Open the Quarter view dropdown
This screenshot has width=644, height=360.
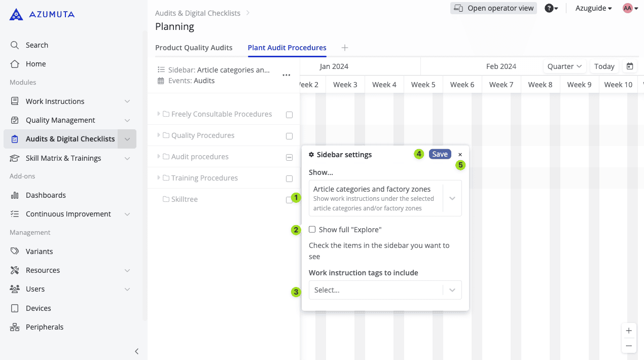coord(564,66)
